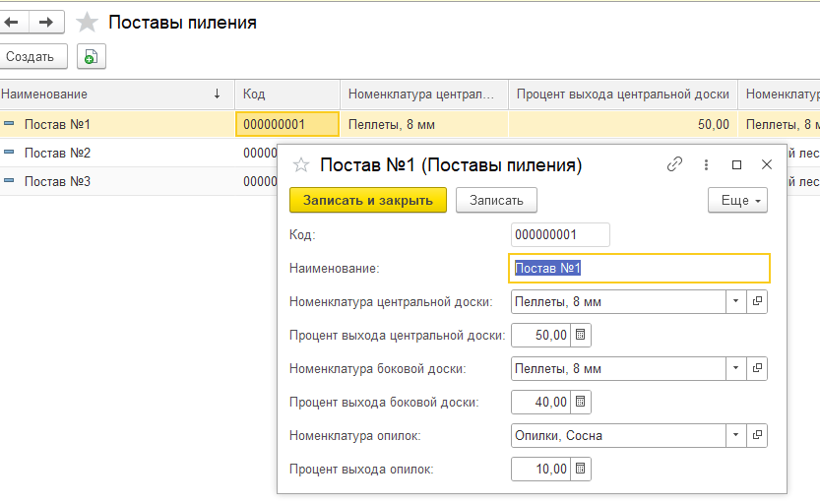Get link via chain icon in dialog
Screen dimensions: 820x504
click(x=674, y=164)
